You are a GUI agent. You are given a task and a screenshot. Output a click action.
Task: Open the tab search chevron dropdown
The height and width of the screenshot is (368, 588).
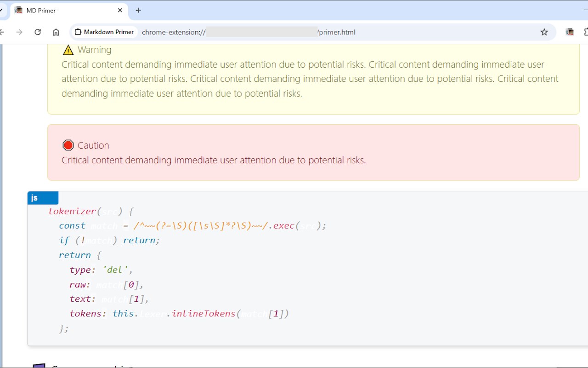tap(1, 10)
